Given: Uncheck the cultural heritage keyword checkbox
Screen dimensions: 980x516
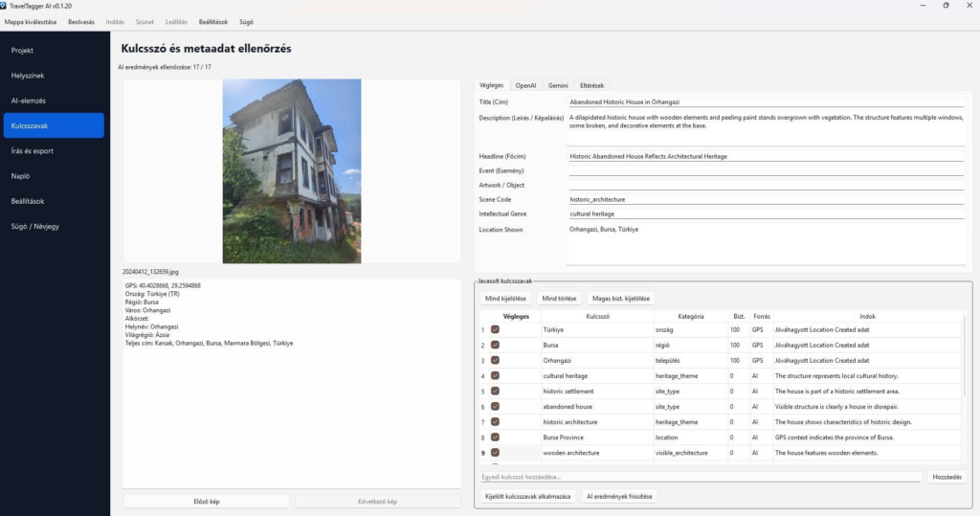Looking at the screenshot, I should [495, 376].
